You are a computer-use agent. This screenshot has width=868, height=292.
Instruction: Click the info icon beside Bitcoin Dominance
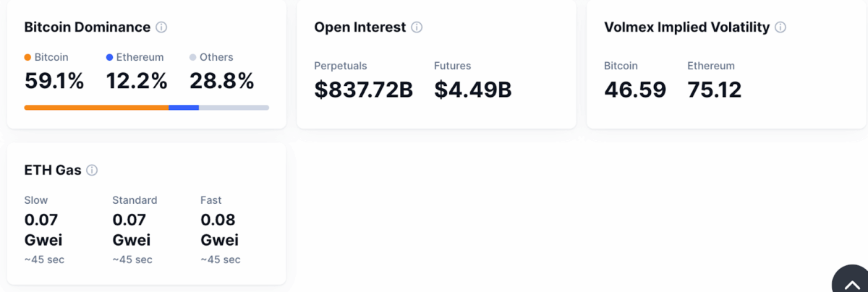pos(161,27)
